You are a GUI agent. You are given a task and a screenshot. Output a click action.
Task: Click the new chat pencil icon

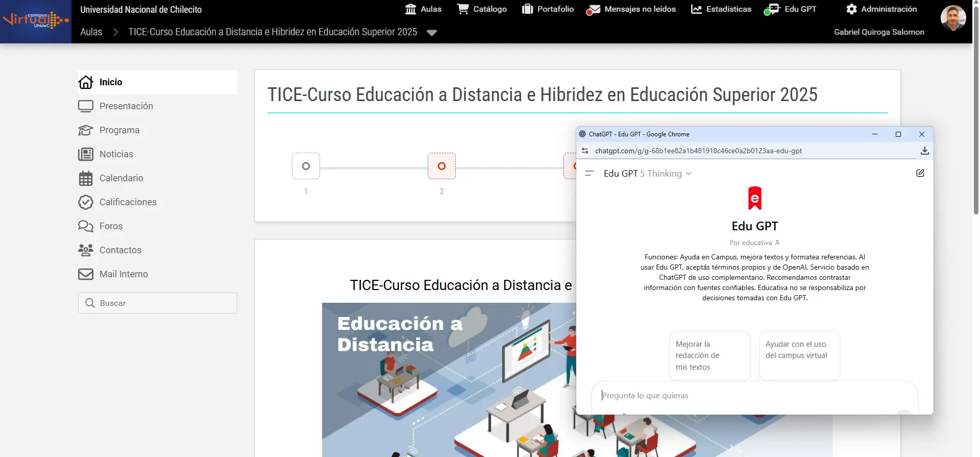(x=920, y=173)
